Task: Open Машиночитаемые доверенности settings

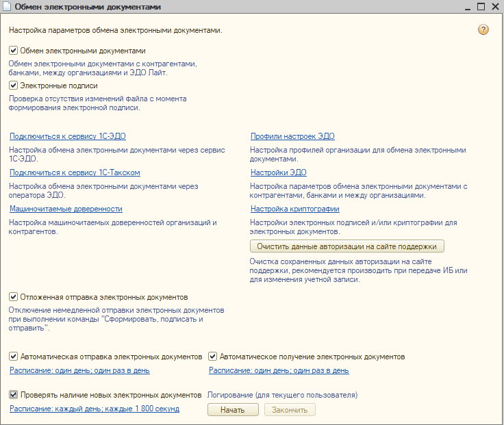Action: pos(66,209)
